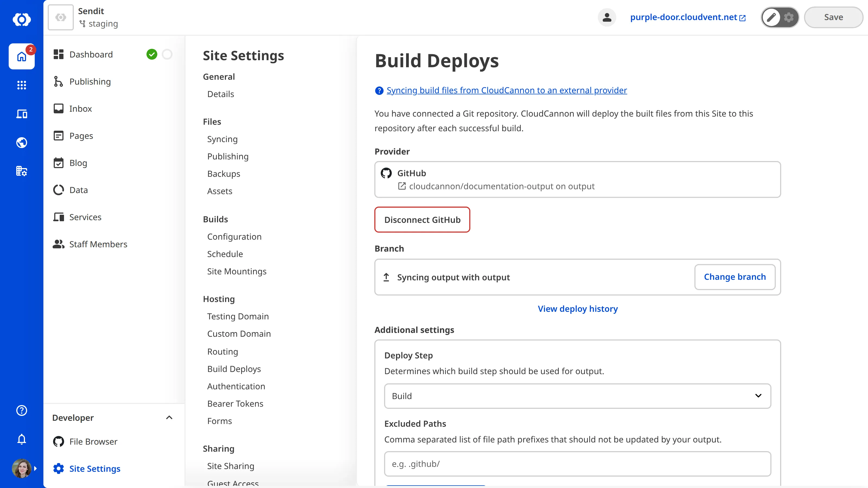
Task: Open Staff Members collection
Action: point(90,244)
